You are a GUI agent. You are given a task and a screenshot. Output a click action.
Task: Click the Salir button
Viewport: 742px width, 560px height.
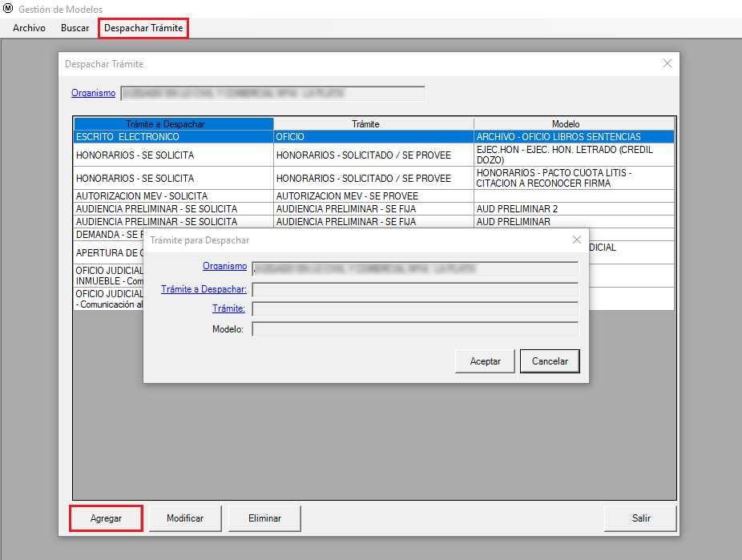(x=640, y=518)
